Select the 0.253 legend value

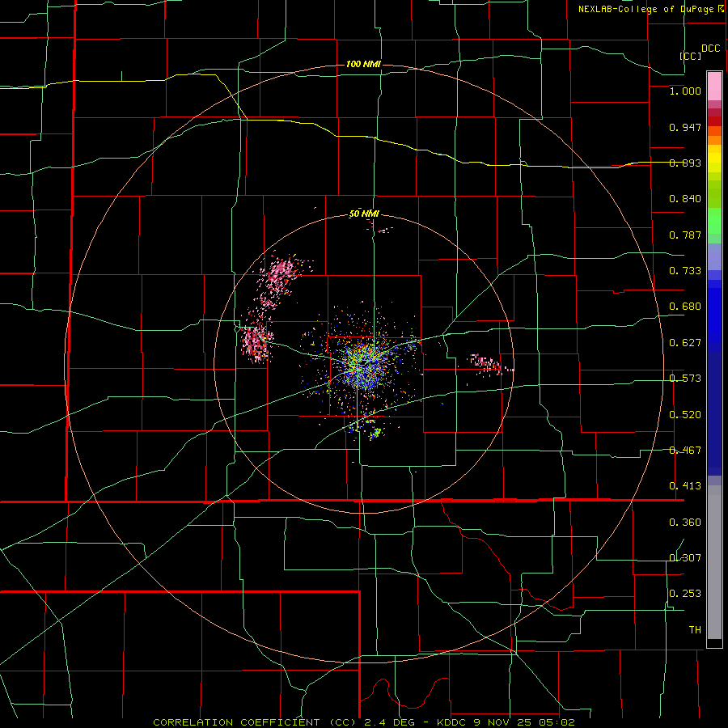(x=685, y=594)
